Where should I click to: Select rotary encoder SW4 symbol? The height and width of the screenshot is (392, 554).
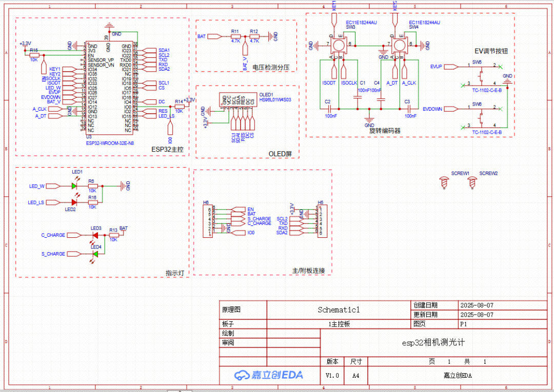[x=399, y=45]
